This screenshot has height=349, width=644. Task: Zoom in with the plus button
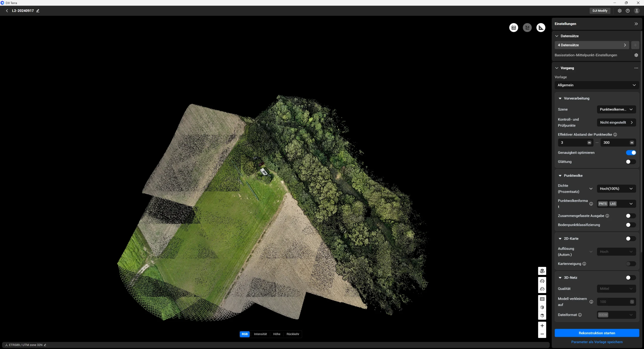[542, 326]
